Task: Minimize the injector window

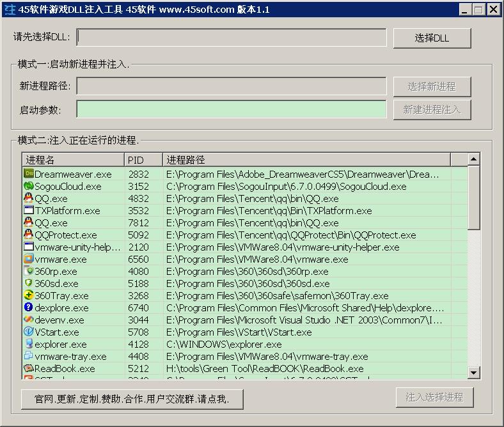Action: pos(464,10)
